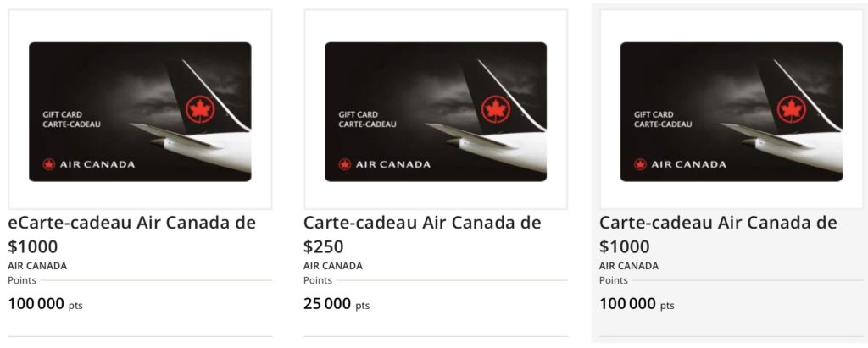Click the AIR CANADA brand label under the highlighted $1000 title
This screenshot has height=348, width=868.
coord(628,266)
